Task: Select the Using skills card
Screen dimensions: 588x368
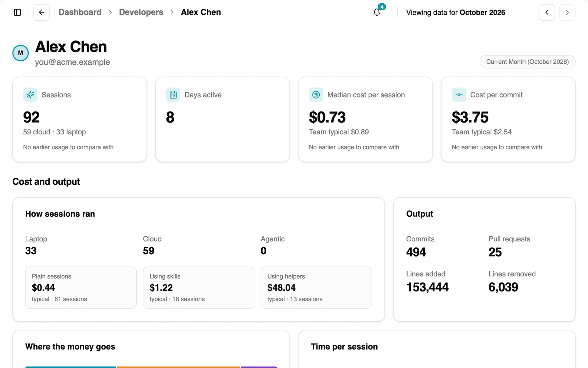Action: pyautogui.click(x=198, y=288)
